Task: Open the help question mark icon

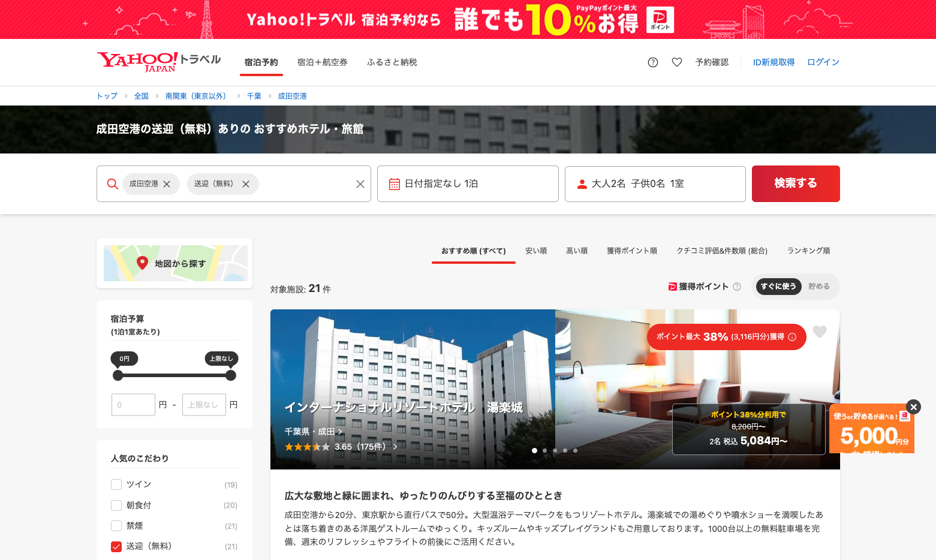Action: pyautogui.click(x=652, y=62)
